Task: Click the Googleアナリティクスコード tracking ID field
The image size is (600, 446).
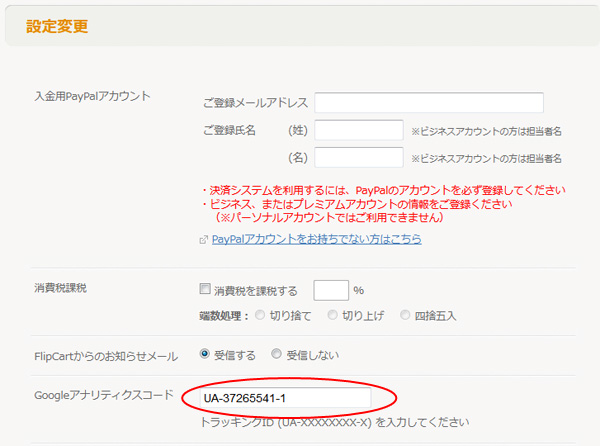Action: pyautogui.click(x=282, y=399)
